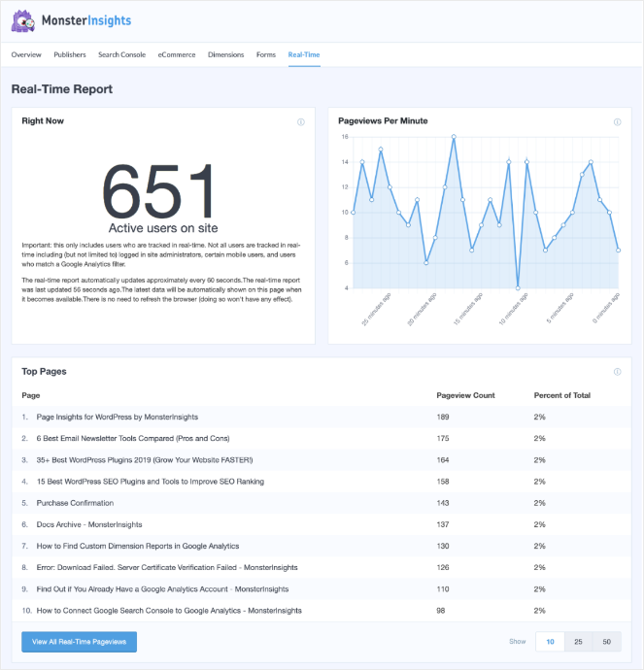644x670 pixels.
Task: Go to the Search Console tab
Action: [121, 54]
